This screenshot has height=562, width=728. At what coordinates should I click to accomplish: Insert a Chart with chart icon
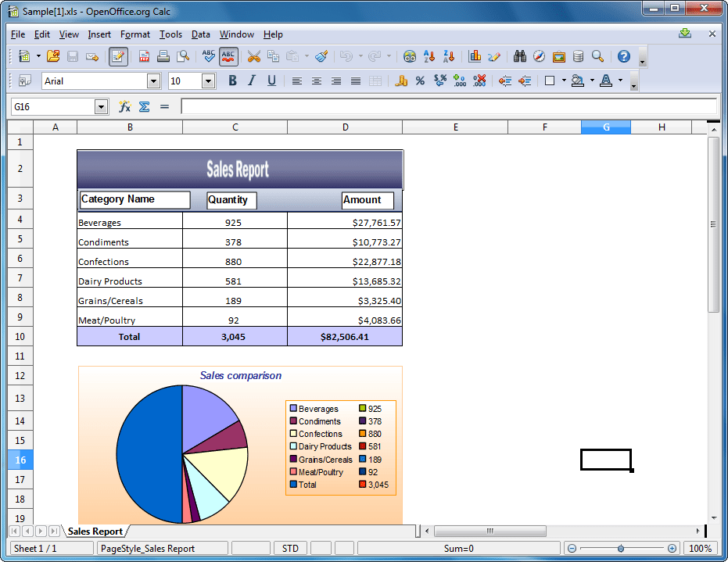click(475, 56)
